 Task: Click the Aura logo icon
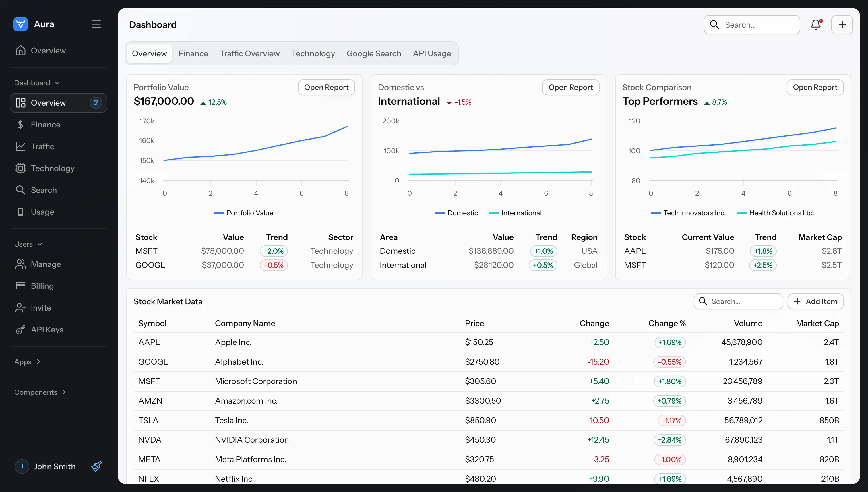21,24
